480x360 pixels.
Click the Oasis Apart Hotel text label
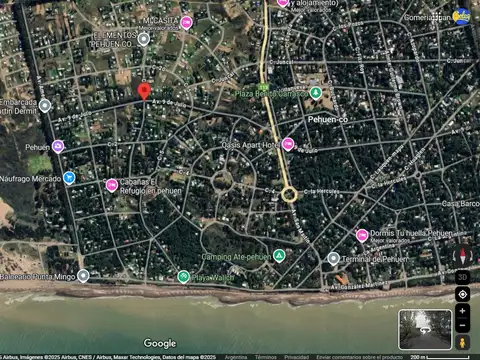(251, 145)
